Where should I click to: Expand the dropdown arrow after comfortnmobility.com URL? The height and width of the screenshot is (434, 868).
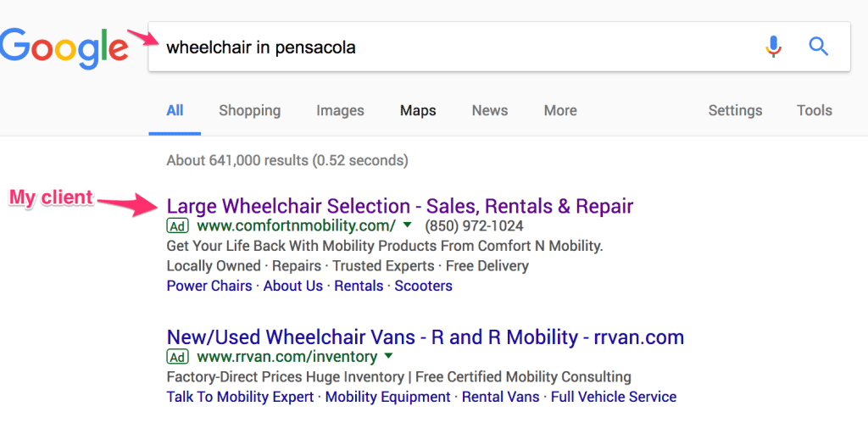[408, 225]
